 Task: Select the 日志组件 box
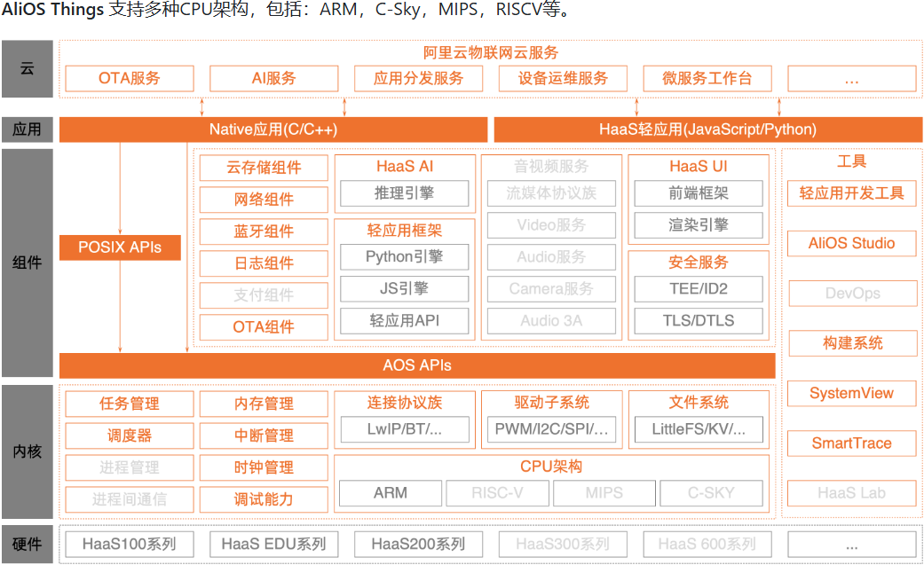(x=264, y=263)
